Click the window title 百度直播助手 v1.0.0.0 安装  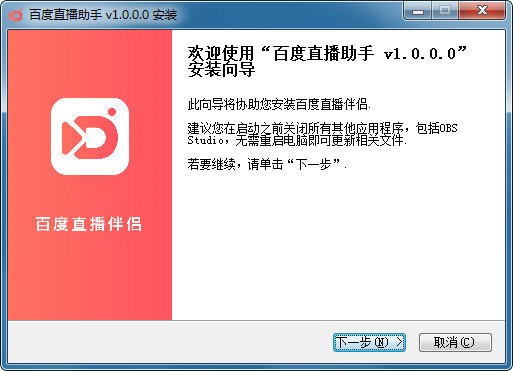[x=103, y=15]
